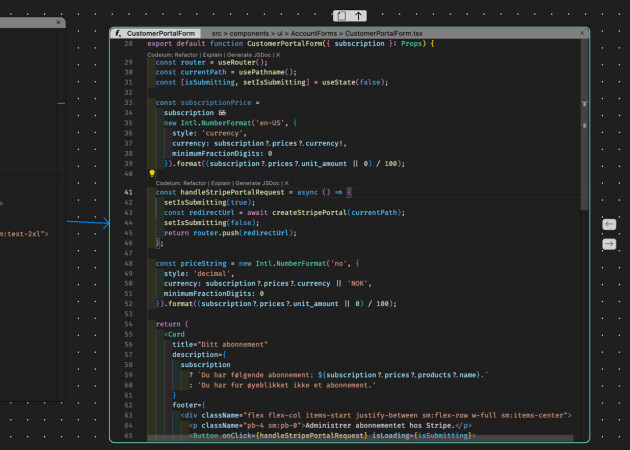Click the 'Button' tag on line 65
Image resolution: width=630 pixels, height=450 pixels.
pos(205,436)
